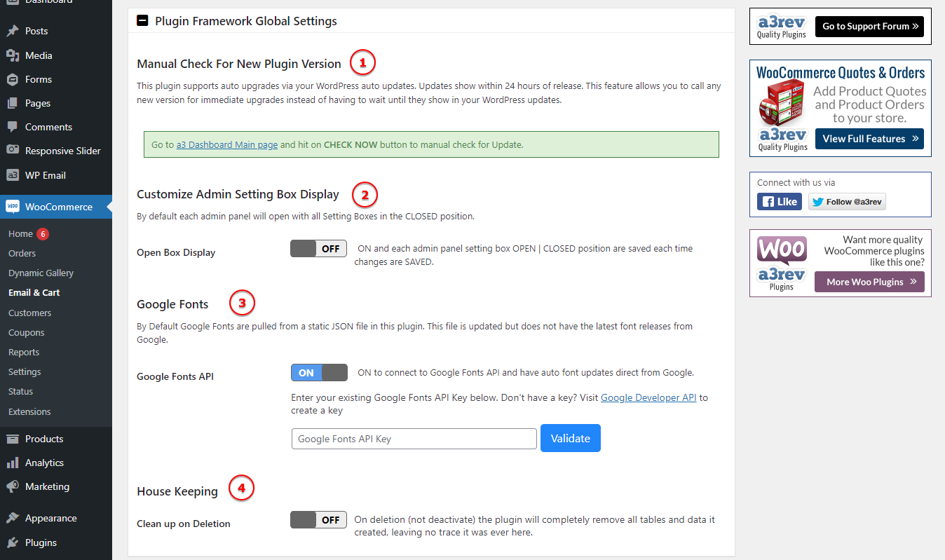Click the Woo a3rev Plugins logo
This screenshot has height=560, width=945.
click(782, 263)
